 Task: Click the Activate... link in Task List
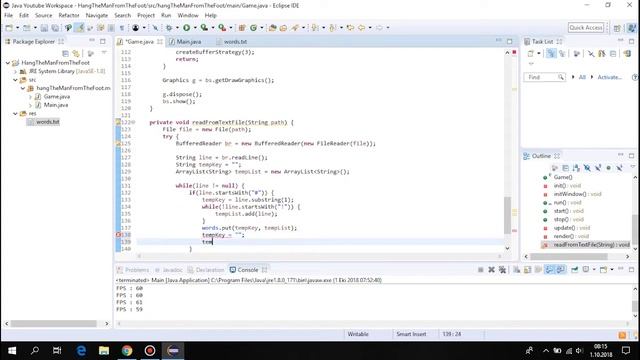tap(609, 77)
